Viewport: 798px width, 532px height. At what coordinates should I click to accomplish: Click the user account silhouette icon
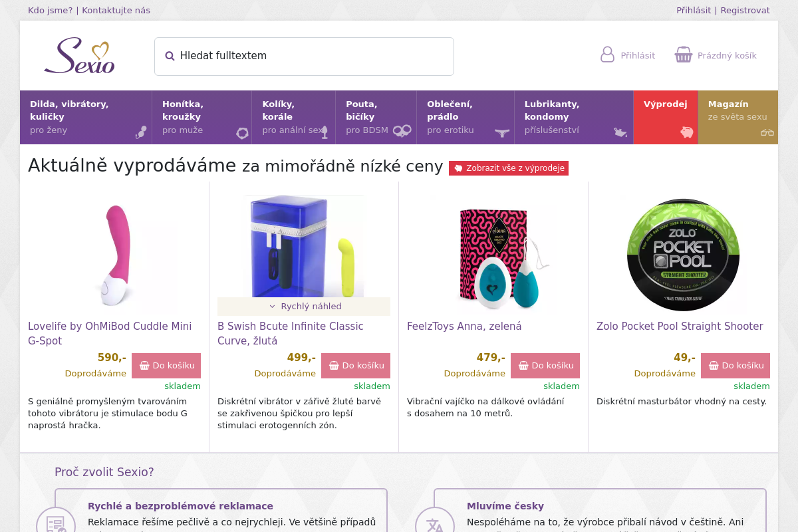pyautogui.click(x=607, y=55)
